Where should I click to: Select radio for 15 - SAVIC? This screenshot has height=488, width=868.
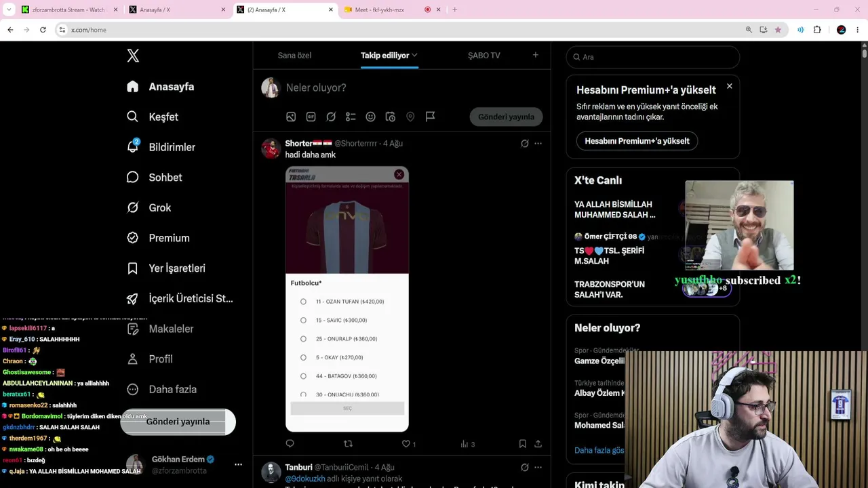(303, 320)
